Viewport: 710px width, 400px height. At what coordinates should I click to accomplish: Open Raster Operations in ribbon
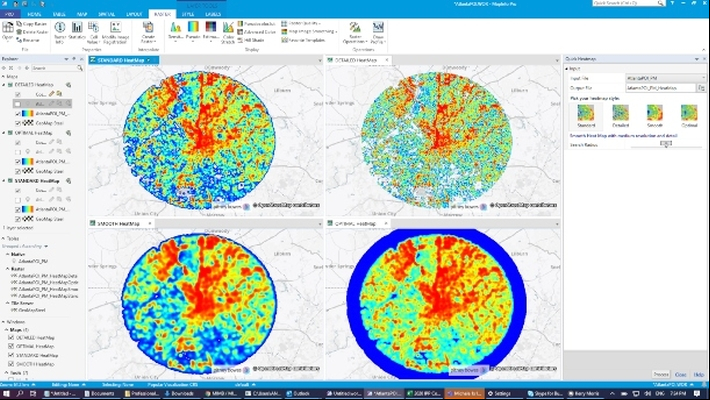355,32
